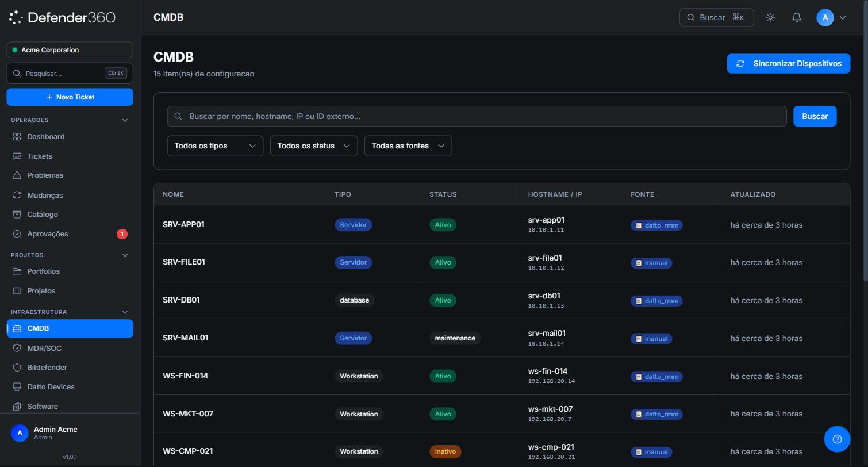
Task: Navigate to Mudanças page
Action: tap(70, 195)
